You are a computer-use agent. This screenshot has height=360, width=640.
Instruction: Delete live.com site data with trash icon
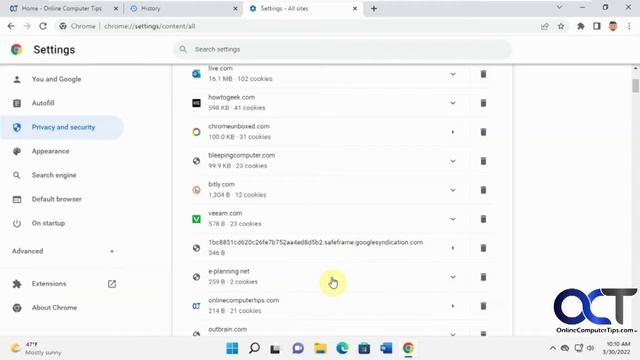point(483,74)
